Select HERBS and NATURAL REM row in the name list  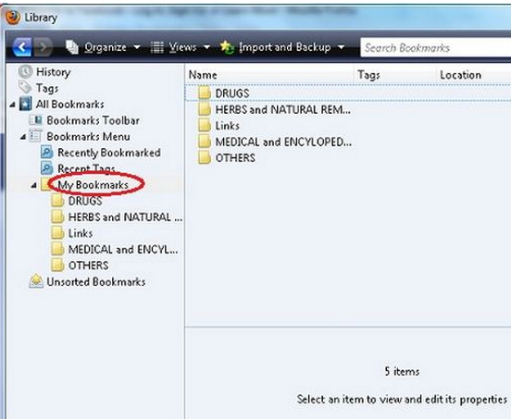click(348, 109)
